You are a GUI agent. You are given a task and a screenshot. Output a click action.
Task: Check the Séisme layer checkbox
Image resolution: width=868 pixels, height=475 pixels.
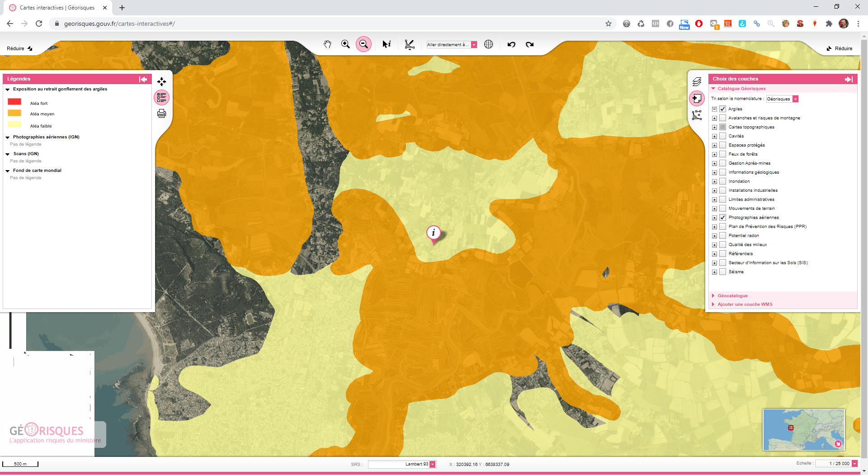(x=722, y=272)
